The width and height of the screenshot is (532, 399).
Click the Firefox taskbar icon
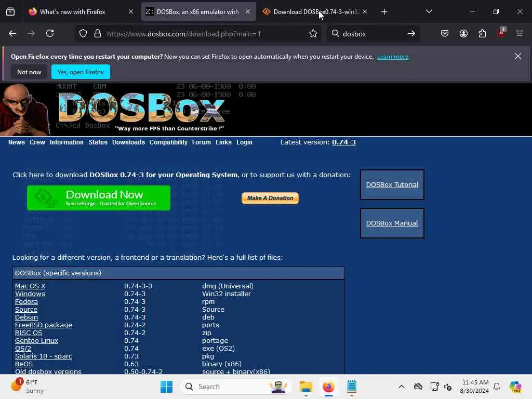(328, 387)
